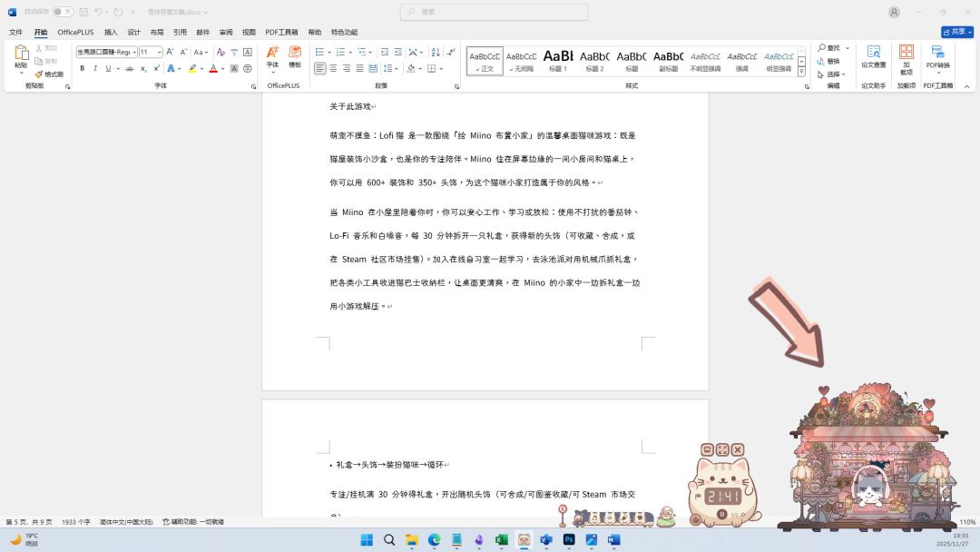Click the Format Painter tool
The image size is (980, 552).
click(x=51, y=74)
